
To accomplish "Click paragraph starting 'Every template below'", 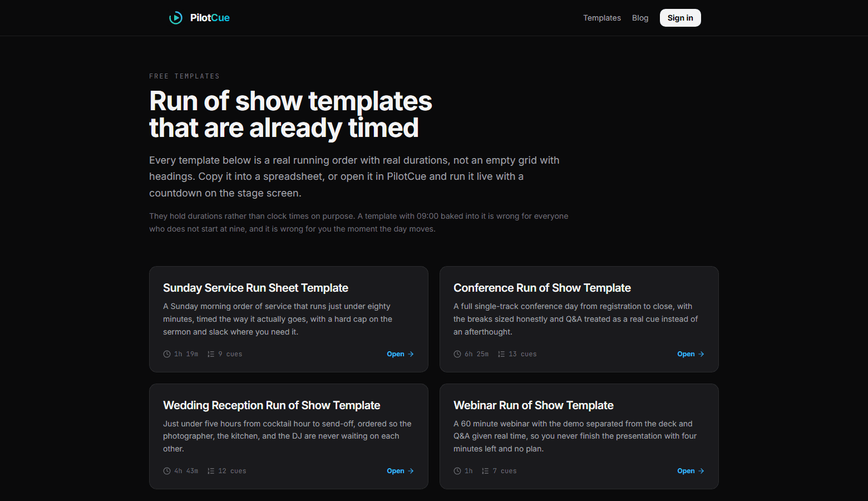I will pyautogui.click(x=354, y=176).
